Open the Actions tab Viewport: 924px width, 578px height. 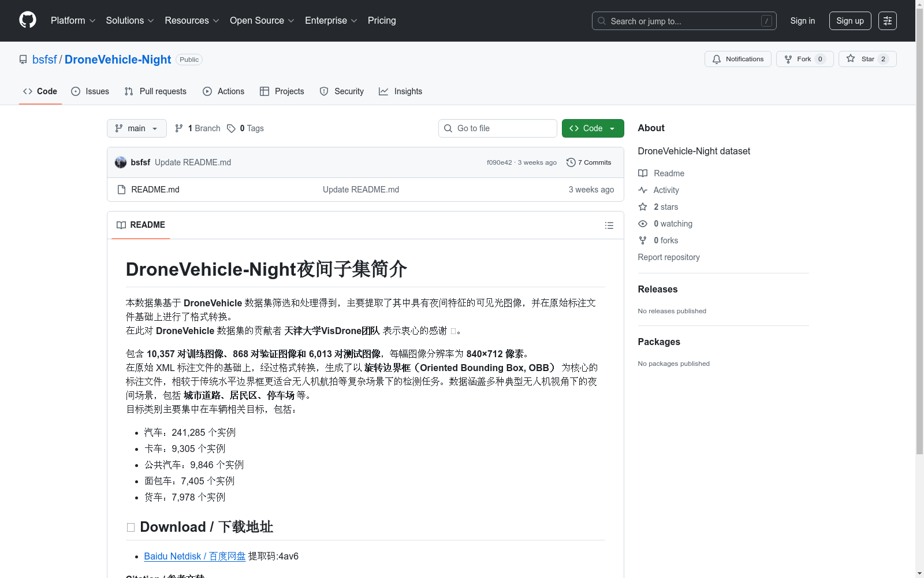223,91
